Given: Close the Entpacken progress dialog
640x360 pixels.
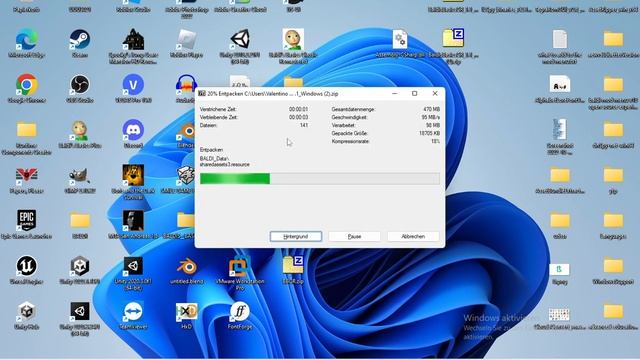Looking at the screenshot, I should tap(435, 93).
